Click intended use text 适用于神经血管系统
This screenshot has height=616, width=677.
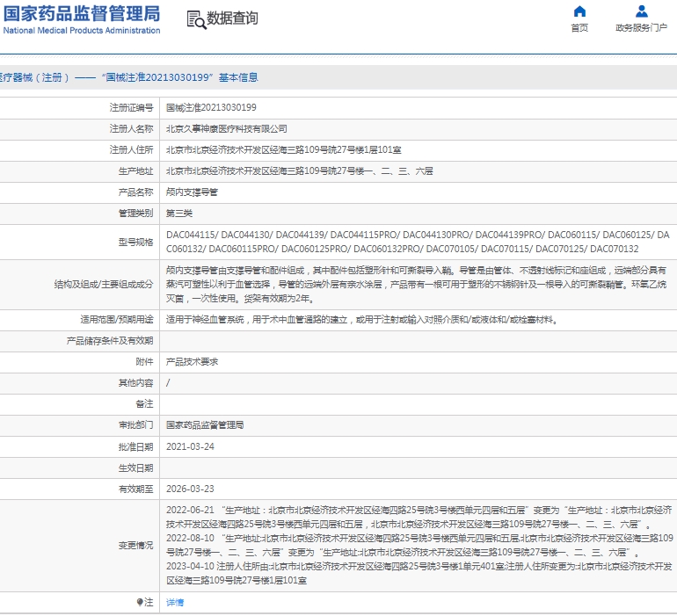[x=362, y=320]
